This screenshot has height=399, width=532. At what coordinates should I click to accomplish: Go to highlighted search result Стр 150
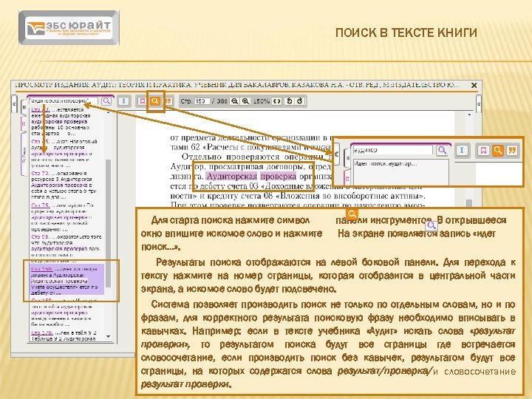coord(42,269)
